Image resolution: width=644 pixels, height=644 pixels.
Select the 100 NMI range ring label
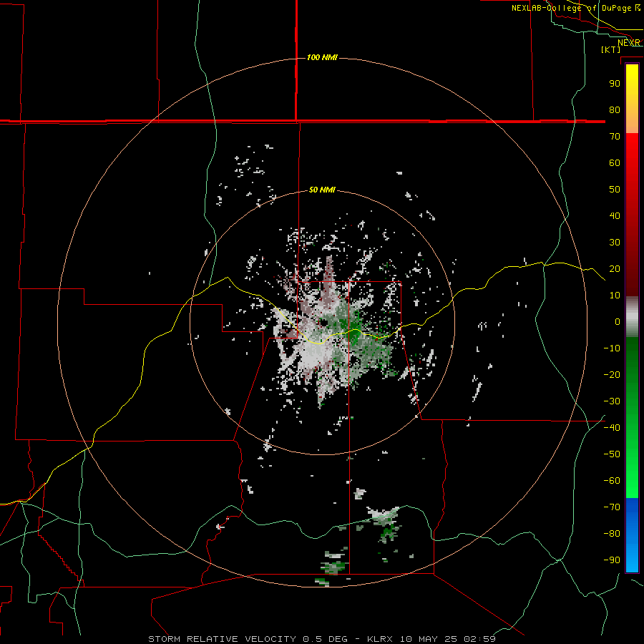(x=322, y=57)
